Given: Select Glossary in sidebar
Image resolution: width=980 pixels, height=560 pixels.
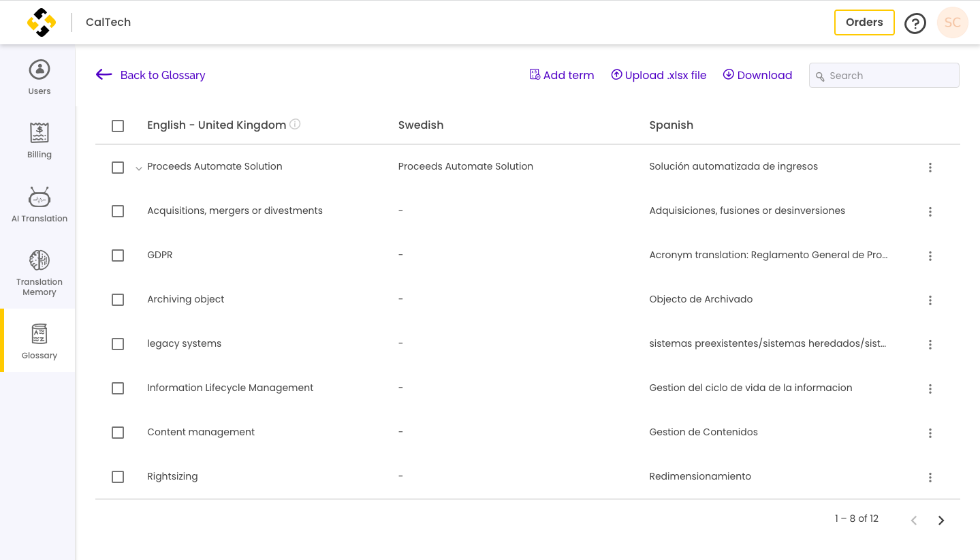Looking at the screenshot, I should (x=39, y=341).
